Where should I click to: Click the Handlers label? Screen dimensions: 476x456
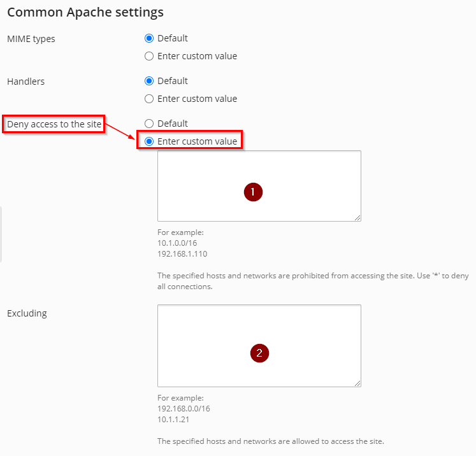click(x=26, y=82)
